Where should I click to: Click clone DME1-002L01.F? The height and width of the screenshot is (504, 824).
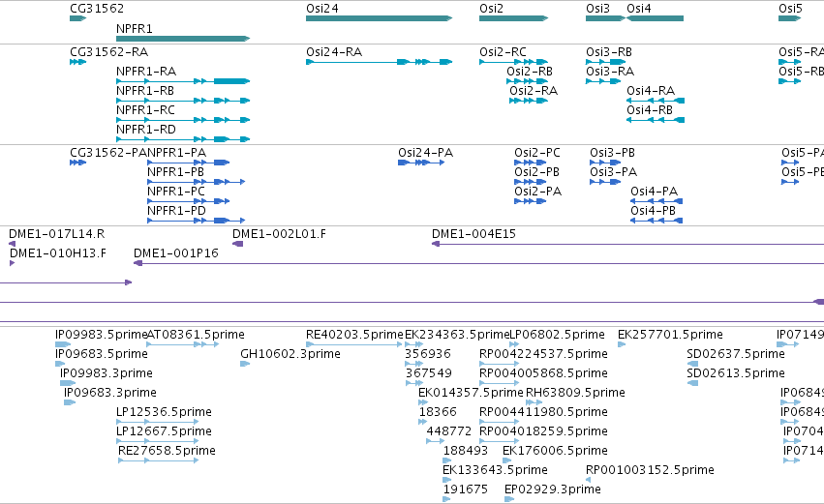pos(279,234)
